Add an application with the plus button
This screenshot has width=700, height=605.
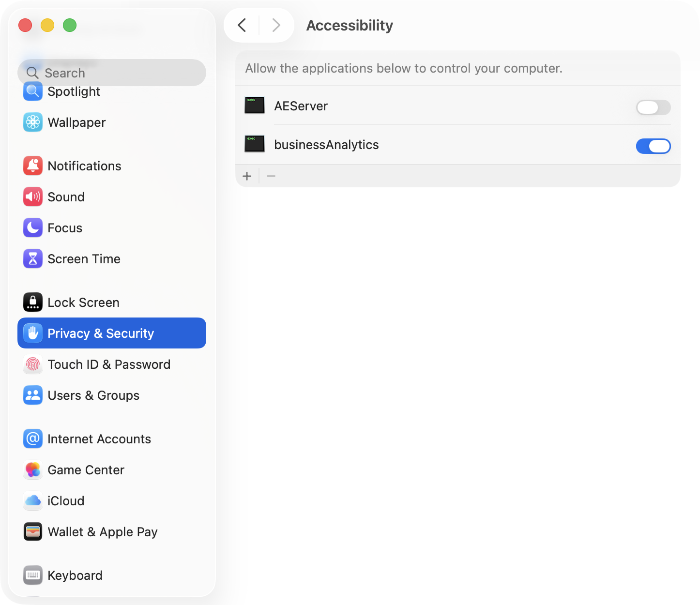247,176
